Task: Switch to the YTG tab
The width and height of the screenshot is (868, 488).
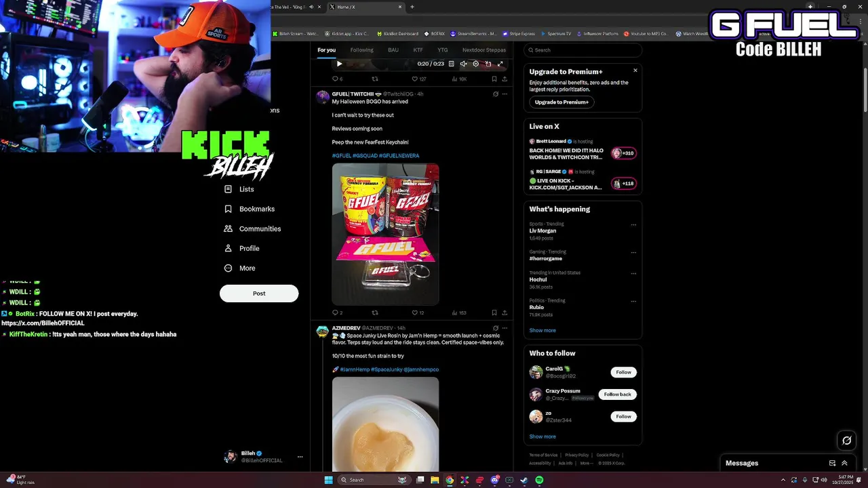Action: (442, 50)
